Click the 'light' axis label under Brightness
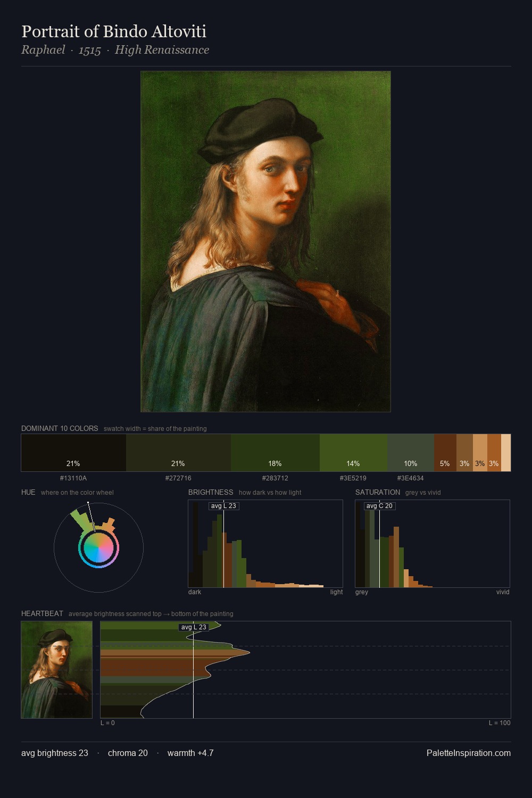 336,592
